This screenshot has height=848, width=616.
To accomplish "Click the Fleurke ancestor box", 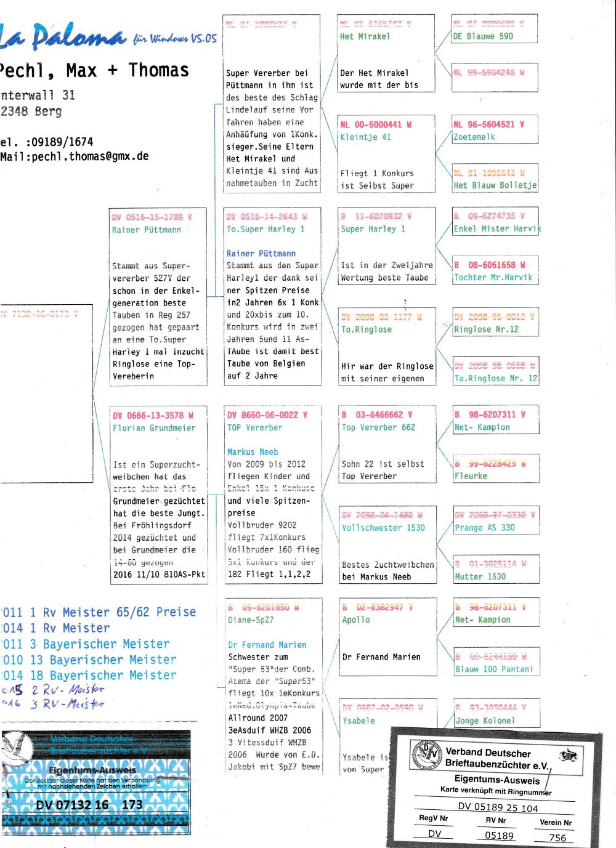I will (495, 469).
